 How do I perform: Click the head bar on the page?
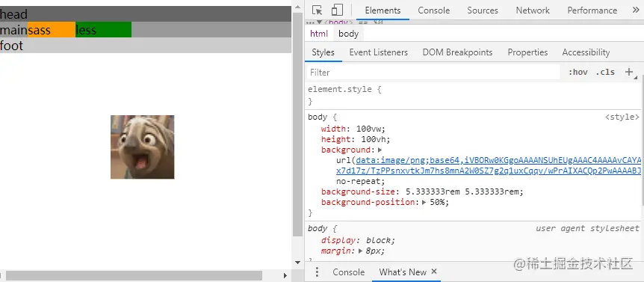click(146, 13)
